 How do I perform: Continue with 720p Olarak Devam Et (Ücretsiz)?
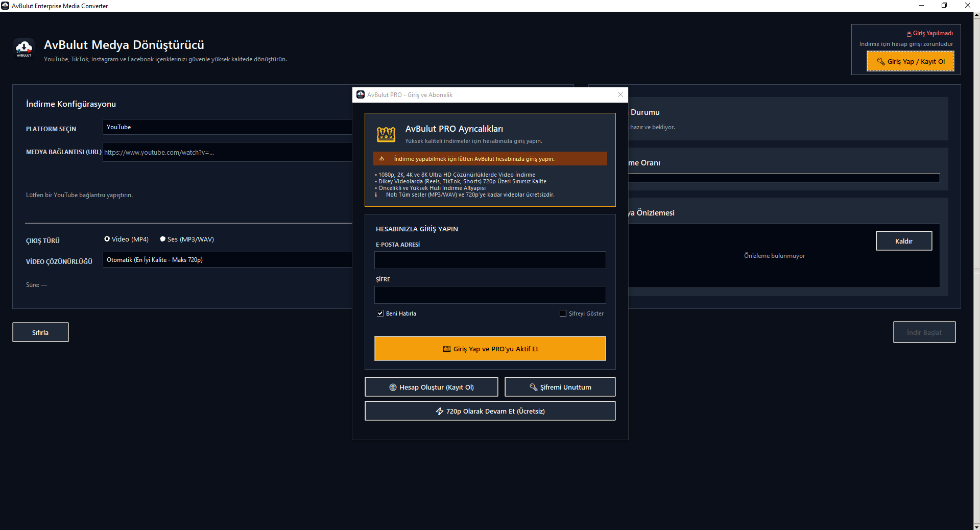point(490,411)
